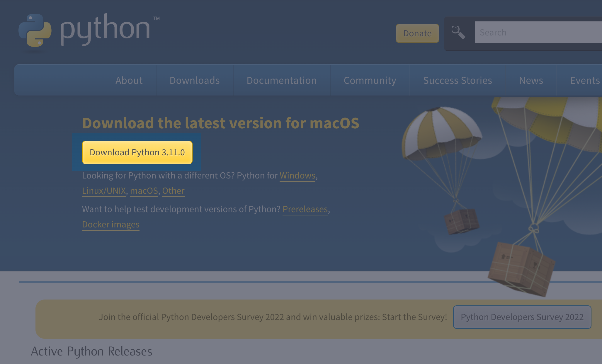Follow the Windows download link
602x364 pixels.
[x=297, y=176]
